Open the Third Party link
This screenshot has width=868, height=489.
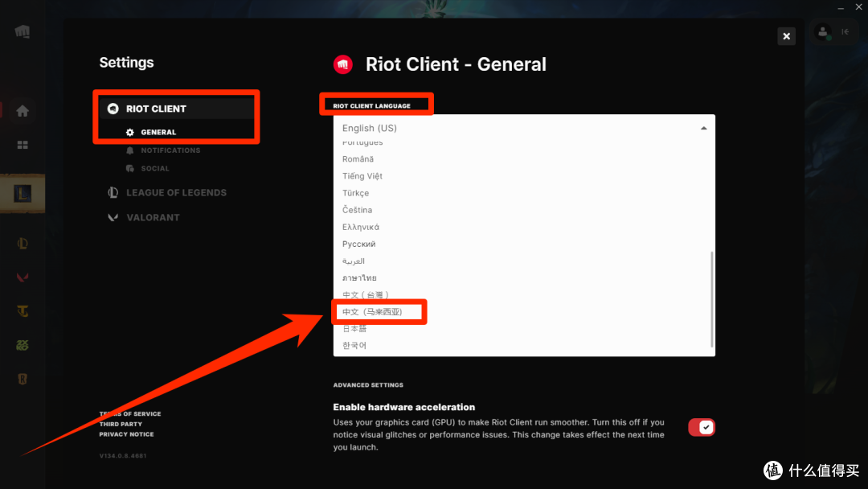121,424
